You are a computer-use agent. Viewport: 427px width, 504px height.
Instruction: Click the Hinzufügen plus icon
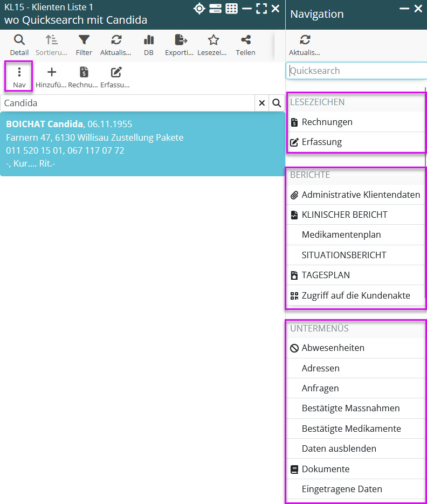click(x=52, y=77)
